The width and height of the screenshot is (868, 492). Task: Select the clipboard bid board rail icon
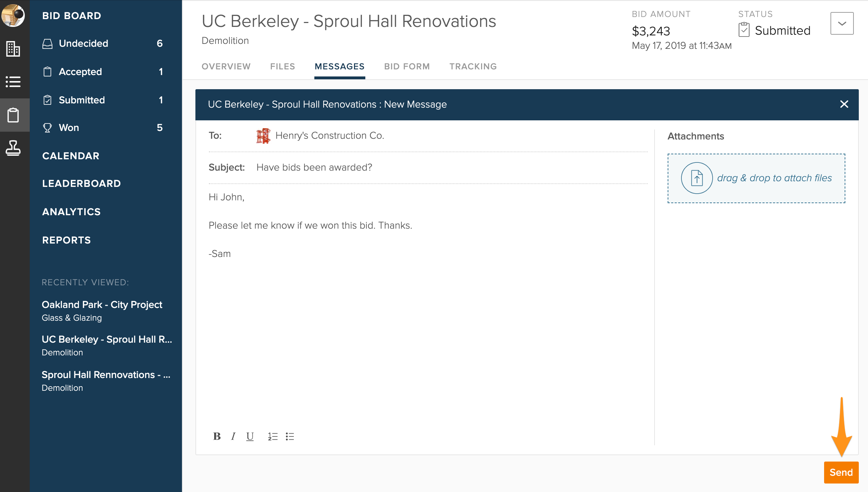pyautogui.click(x=13, y=115)
